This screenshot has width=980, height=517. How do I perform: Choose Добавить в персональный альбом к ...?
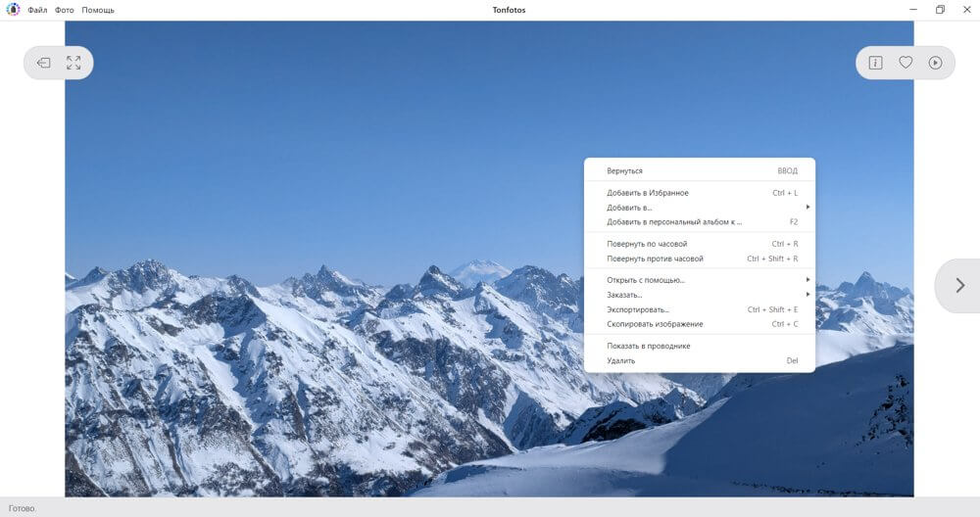click(x=700, y=221)
